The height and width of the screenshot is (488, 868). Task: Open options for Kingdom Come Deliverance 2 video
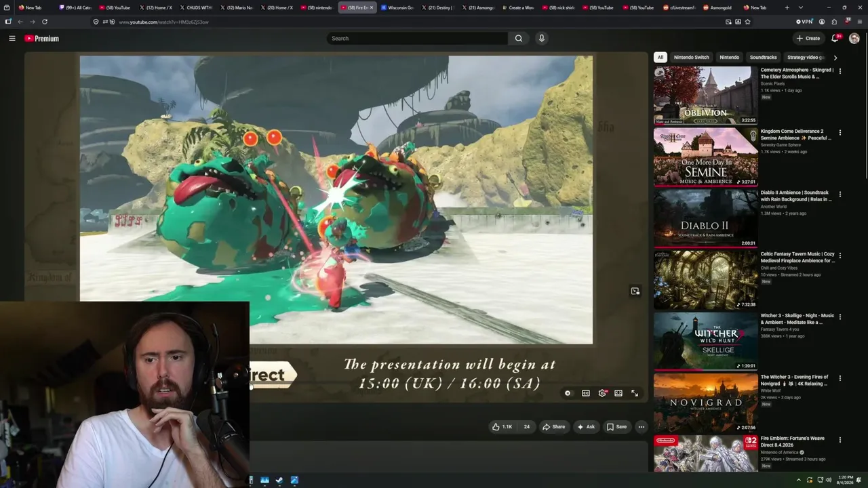[840, 133]
